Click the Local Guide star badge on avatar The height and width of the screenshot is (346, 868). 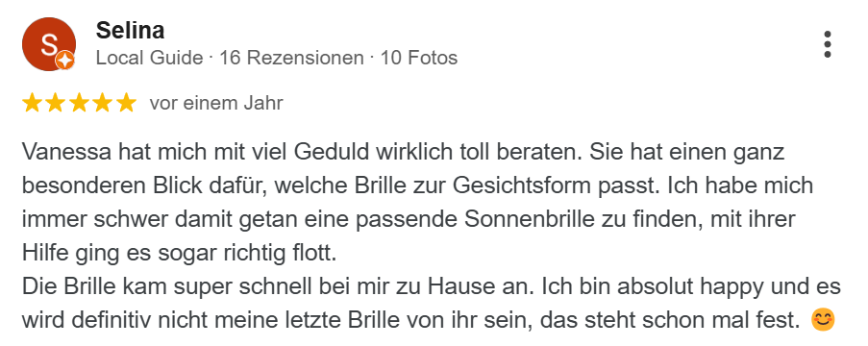(64, 61)
